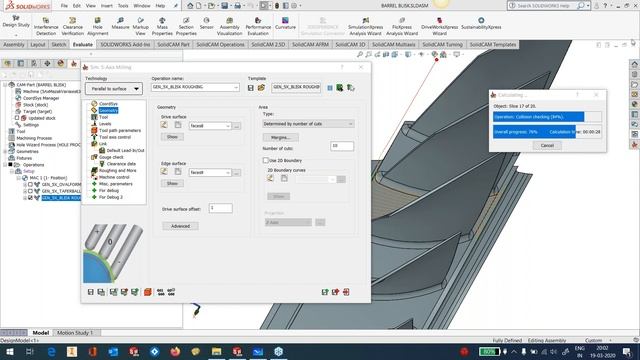Expand Geometries tree node
Viewport: 640px width, 360px height.
pos(5,151)
